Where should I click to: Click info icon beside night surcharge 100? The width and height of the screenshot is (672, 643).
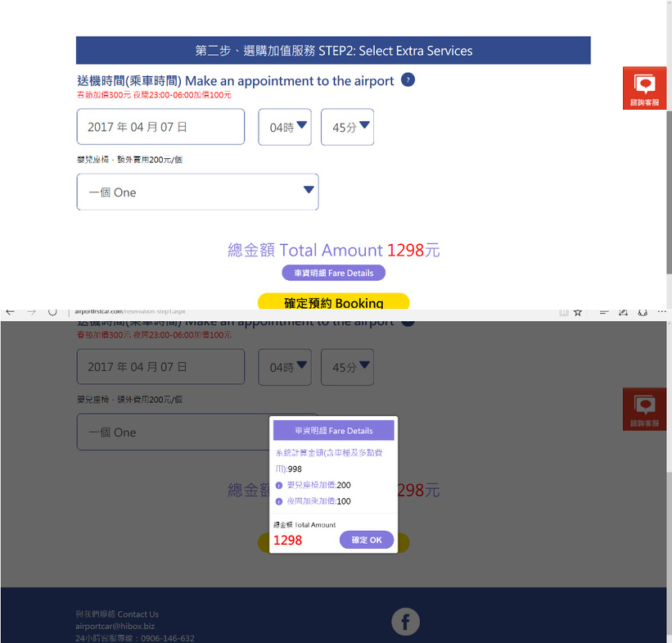click(x=279, y=501)
